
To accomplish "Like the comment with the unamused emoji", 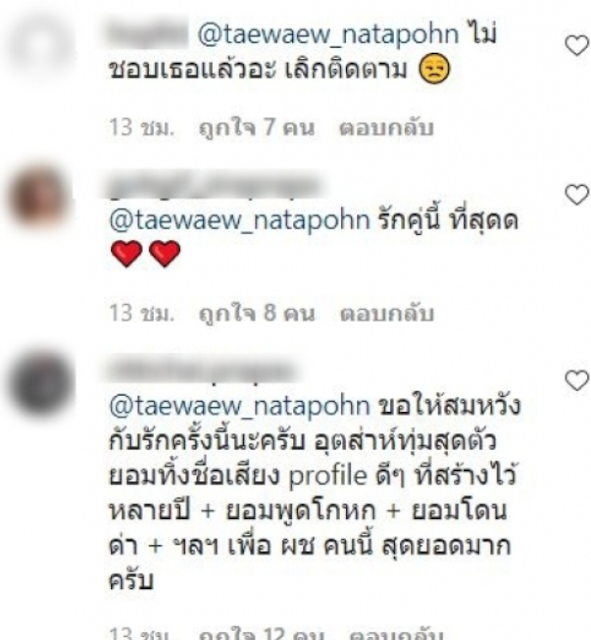I will (577, 45).
